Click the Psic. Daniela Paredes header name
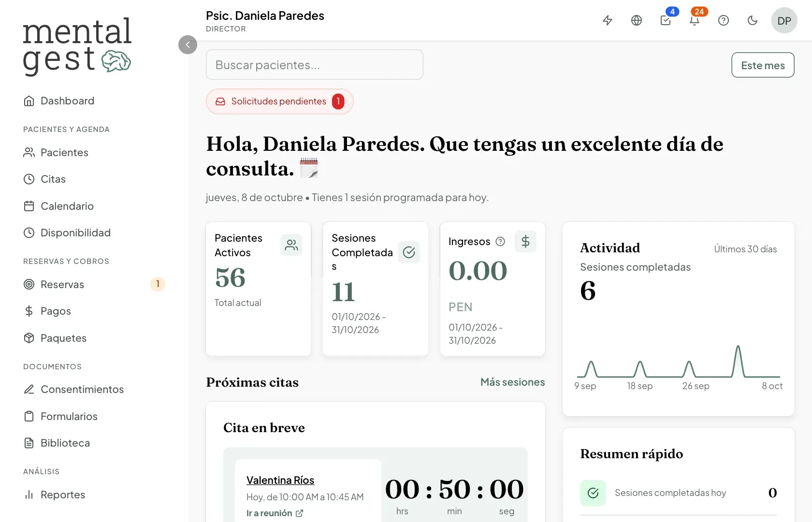The width and height of the screenshot is (812, 522). coord(265,15)
